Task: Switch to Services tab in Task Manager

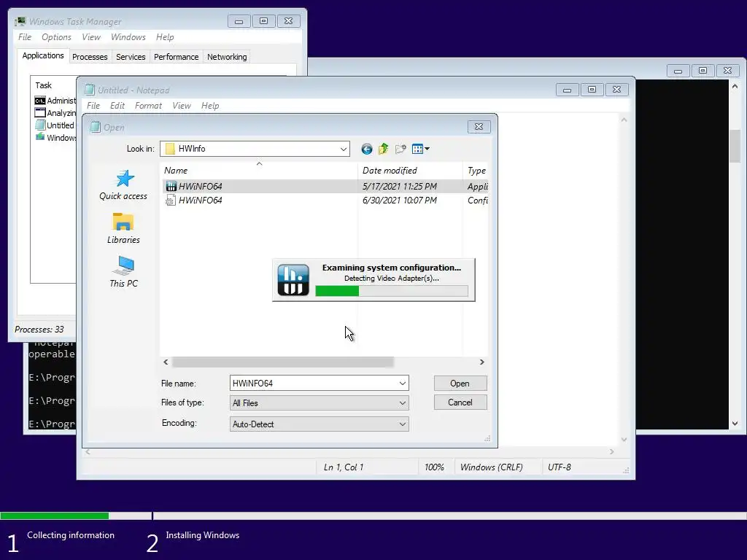Action: click(x=131, y=57)
